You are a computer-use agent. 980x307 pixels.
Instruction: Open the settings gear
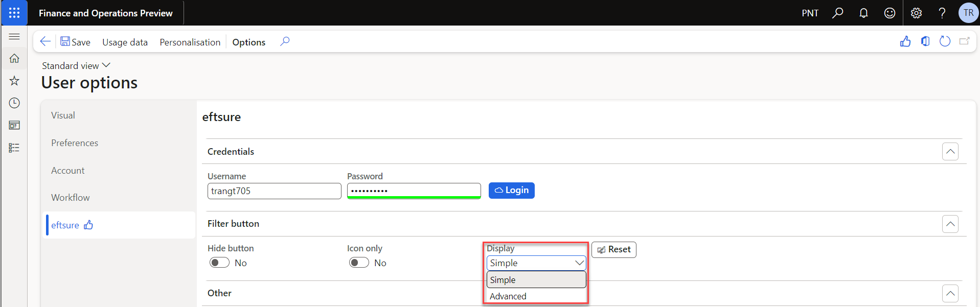916,13
